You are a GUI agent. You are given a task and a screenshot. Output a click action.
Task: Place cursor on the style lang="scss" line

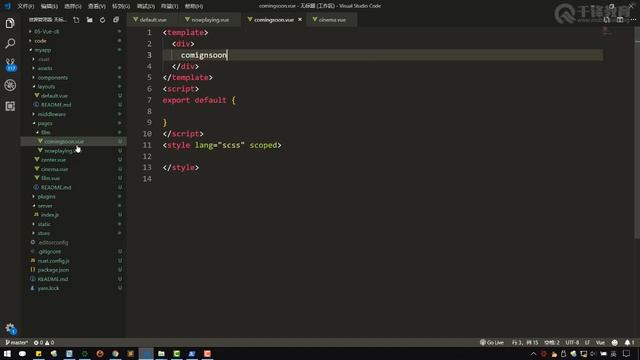pos(222,145)
